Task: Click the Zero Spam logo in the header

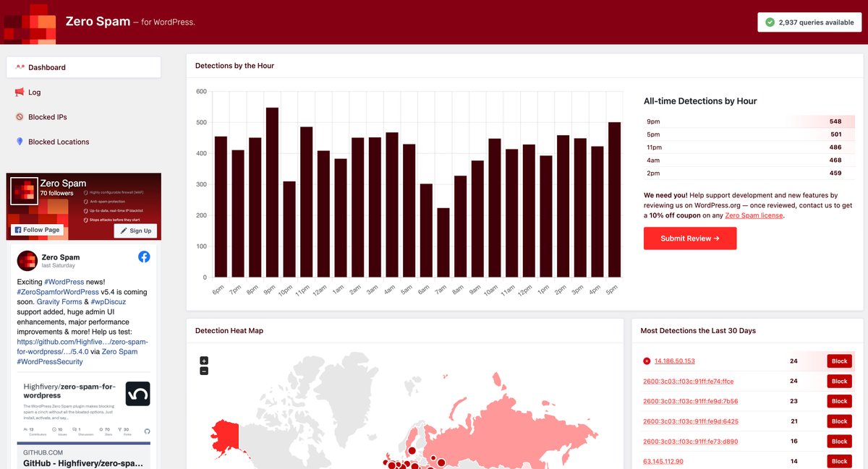Action: [29, 23]
